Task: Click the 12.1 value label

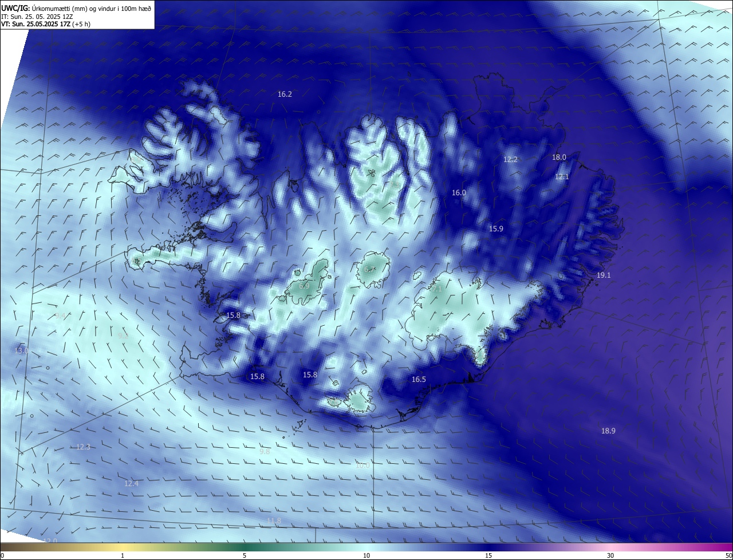Action: tap(562, 177)
